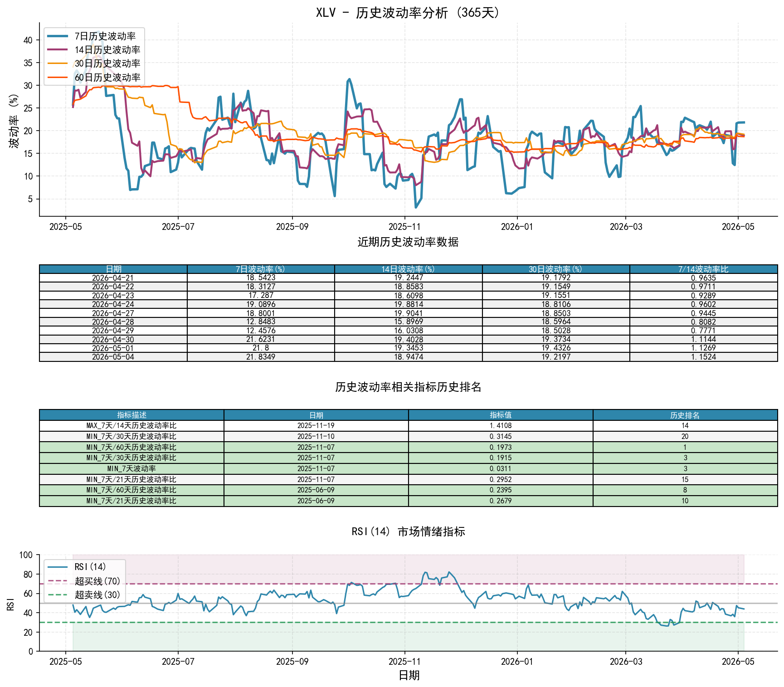Click the '历史波动率相关指标历史排名' section title
The width and height of the screenshot is (784, 687).
[x=408, y=387]
